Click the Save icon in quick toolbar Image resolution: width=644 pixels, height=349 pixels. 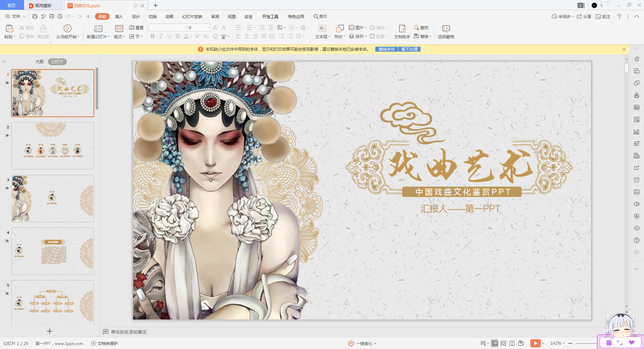pyautogui.click(x=35, y=16)
